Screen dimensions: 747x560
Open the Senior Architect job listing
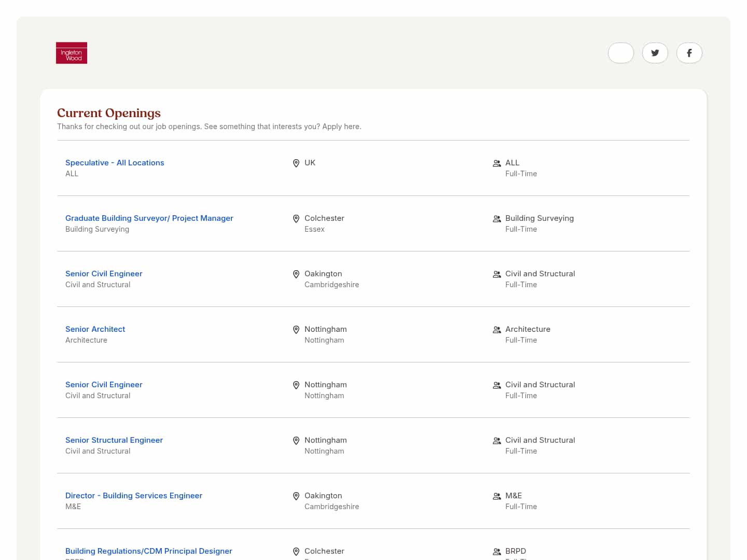95,329
